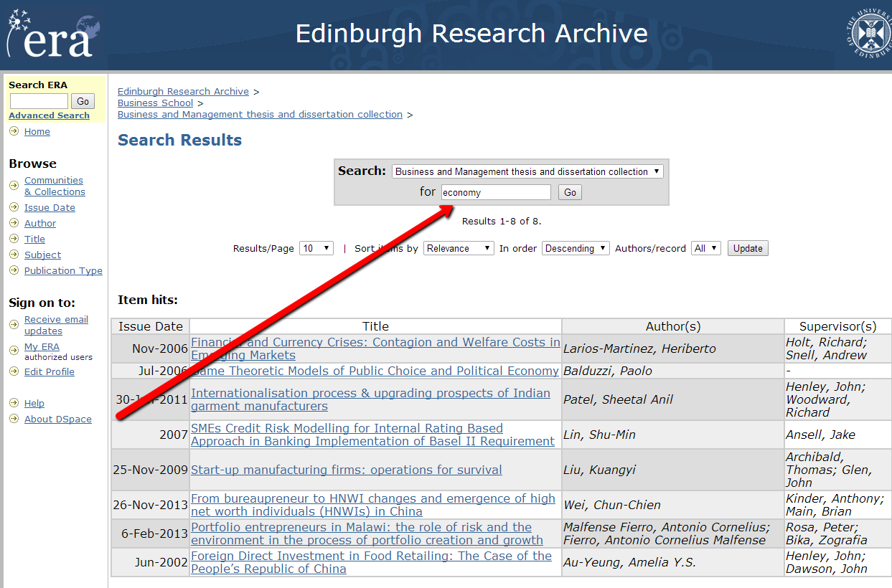Open Start-up manufacturing firms thesis
892x588 pixels.
pyautogui.click(x=347, y=470)
